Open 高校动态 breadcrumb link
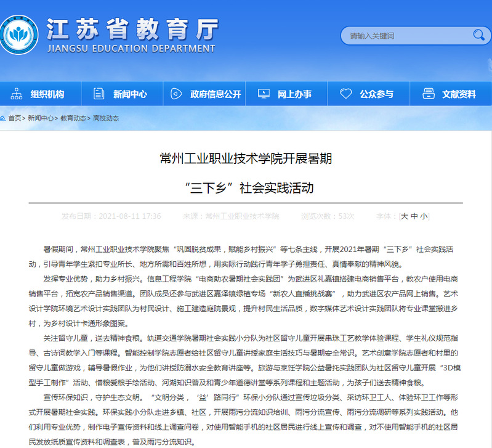Screen dimensions: 492x448 106,118
